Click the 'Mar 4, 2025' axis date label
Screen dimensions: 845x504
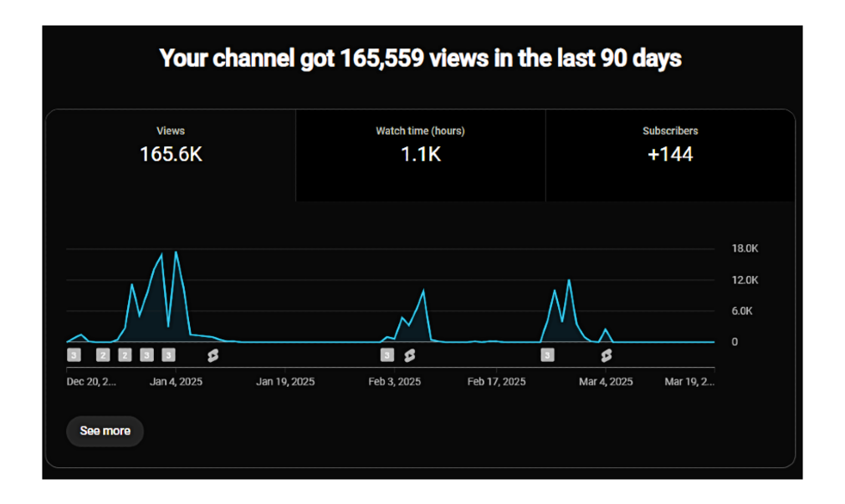pyautogui.click(x=606, y=382)
